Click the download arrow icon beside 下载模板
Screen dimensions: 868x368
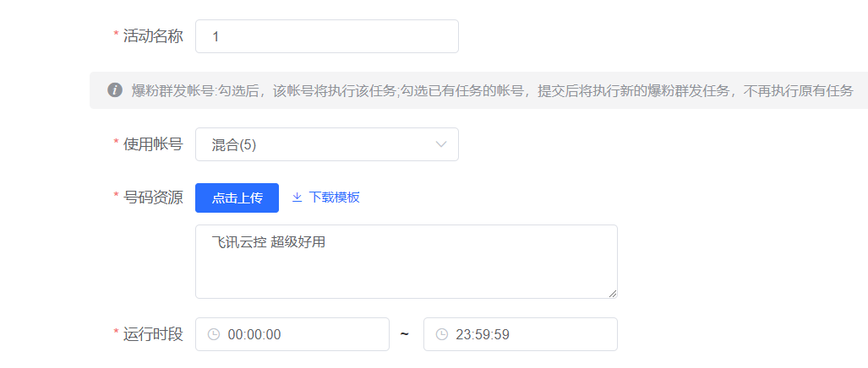(297, 198)
